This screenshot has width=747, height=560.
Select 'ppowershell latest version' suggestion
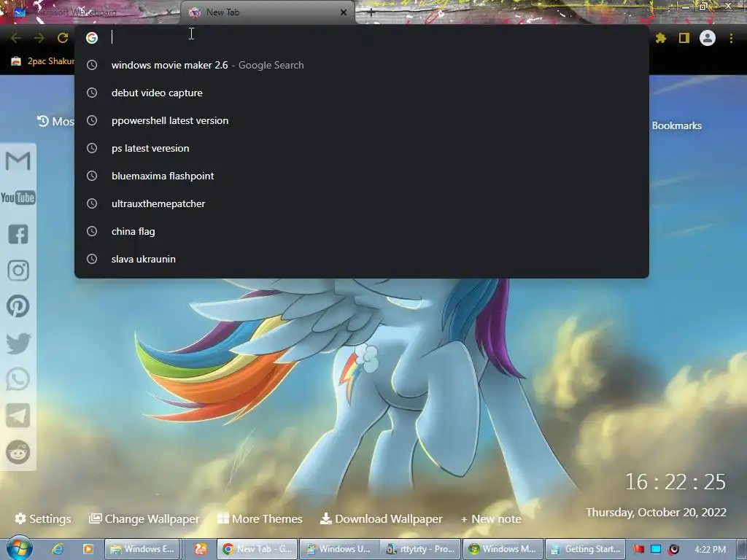tap(362, 120)
